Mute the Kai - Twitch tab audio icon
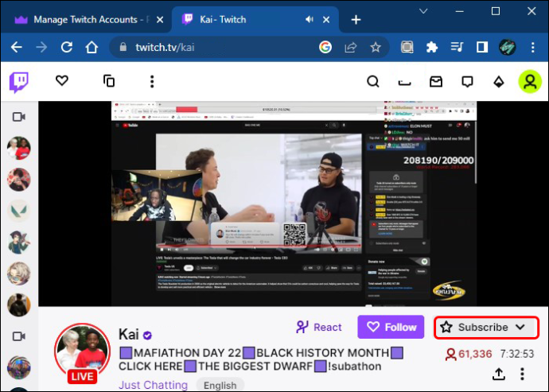Viewport: 549px width, 392px height. coord(310,20)
